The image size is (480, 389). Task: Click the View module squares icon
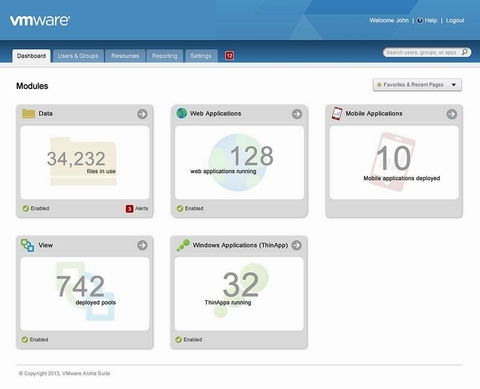coord(27,245)
